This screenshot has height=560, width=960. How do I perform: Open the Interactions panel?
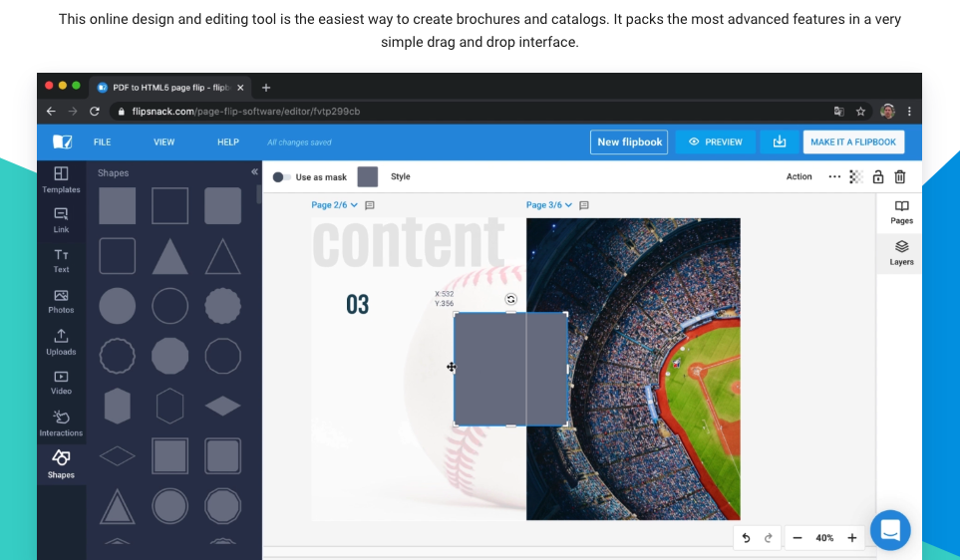[61, 422]
